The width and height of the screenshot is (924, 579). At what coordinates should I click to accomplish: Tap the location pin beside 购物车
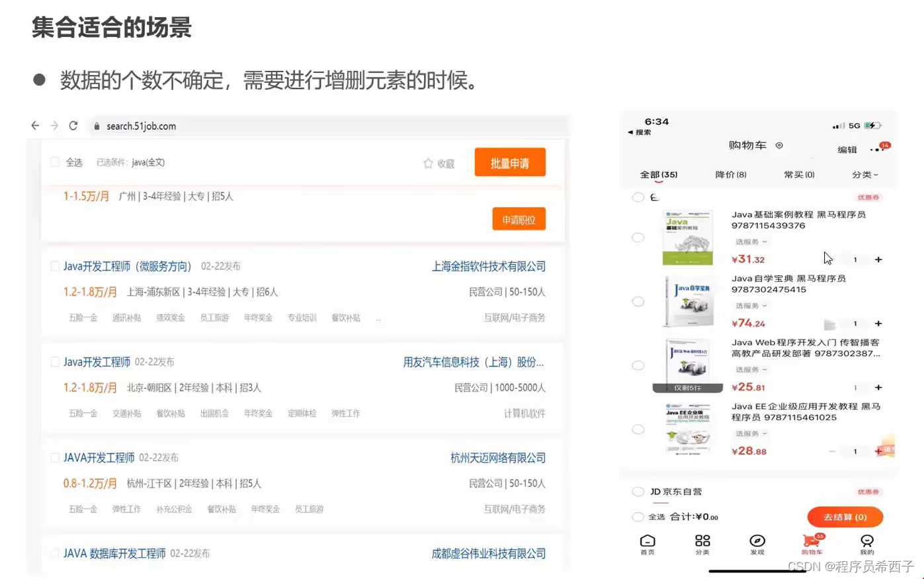(x=779, y=146)
